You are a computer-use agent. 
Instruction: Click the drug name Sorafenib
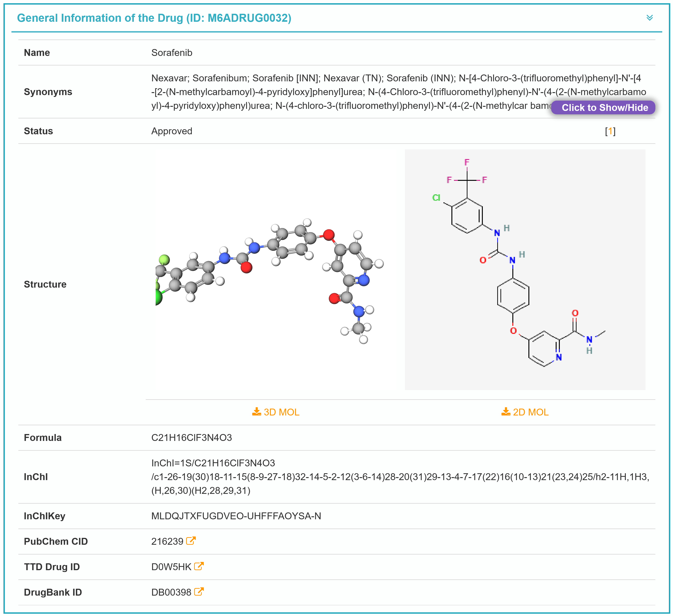[172, 53]
